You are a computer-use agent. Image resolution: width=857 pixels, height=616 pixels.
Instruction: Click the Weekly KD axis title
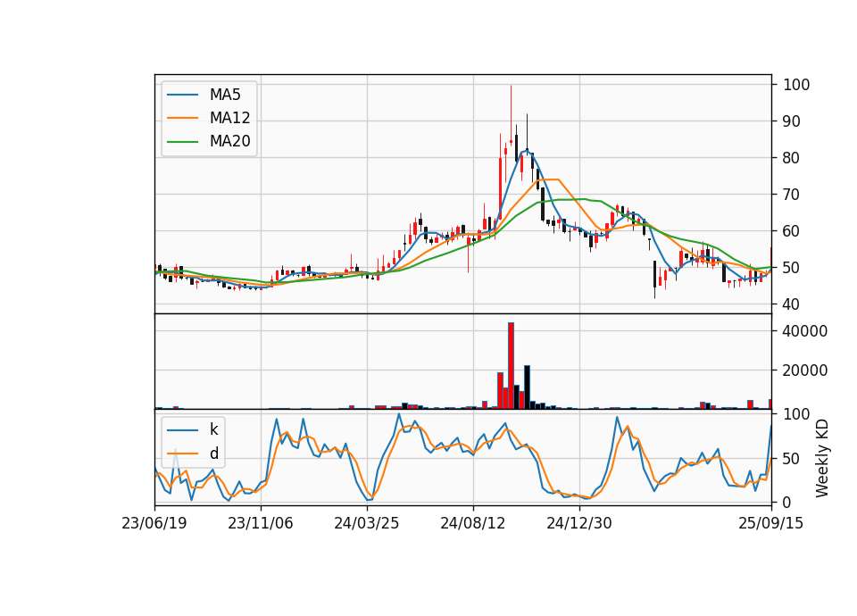(822, 458)
